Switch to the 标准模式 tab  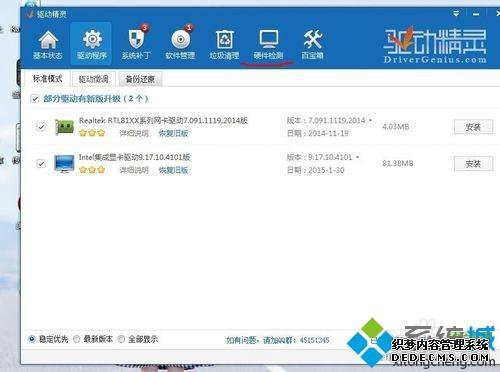pyautogui.click(x=47, y=79)
